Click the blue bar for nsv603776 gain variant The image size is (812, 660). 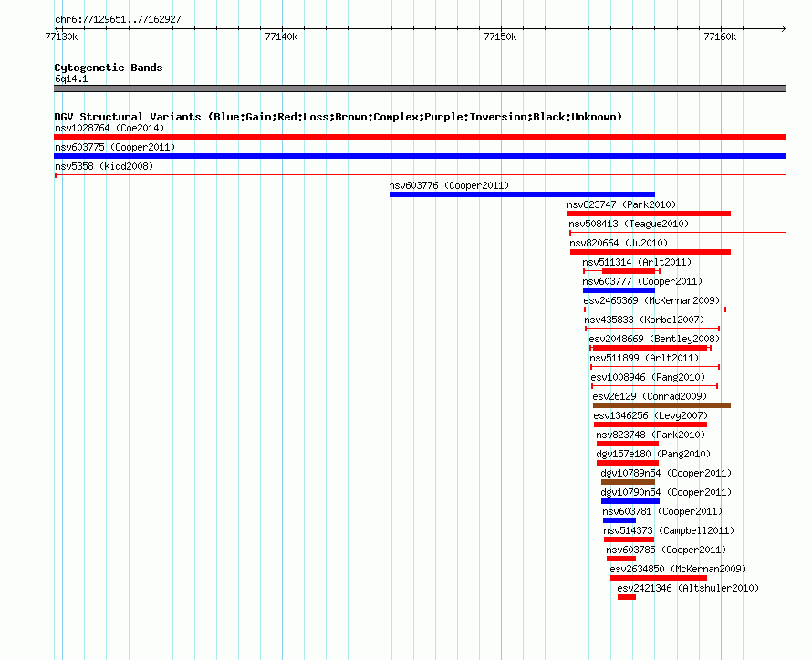pos(522,194)
